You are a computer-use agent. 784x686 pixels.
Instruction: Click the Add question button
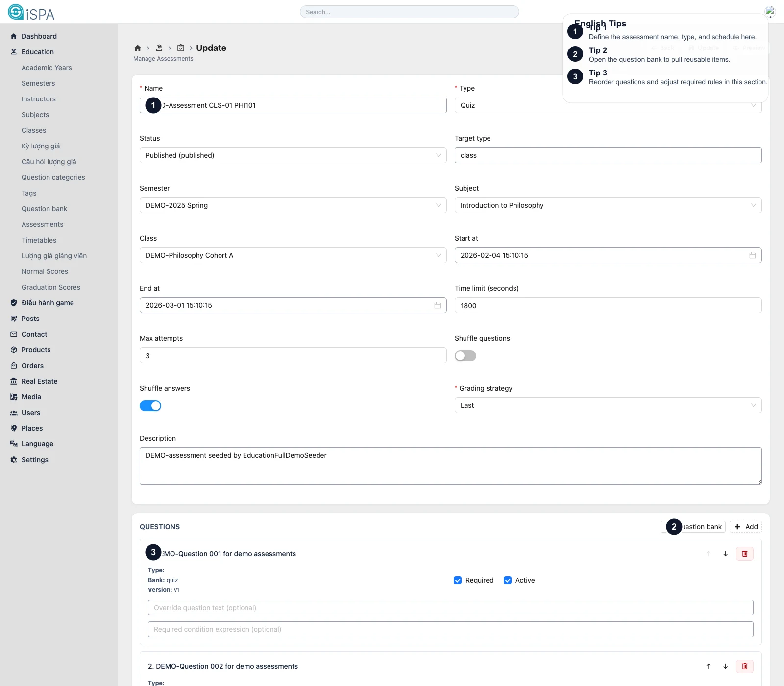pyautogui.click(x=746, y=527)
